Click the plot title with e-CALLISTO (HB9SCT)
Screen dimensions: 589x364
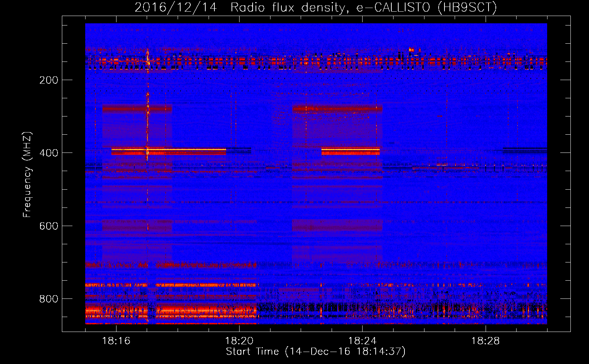coord(316,7)
